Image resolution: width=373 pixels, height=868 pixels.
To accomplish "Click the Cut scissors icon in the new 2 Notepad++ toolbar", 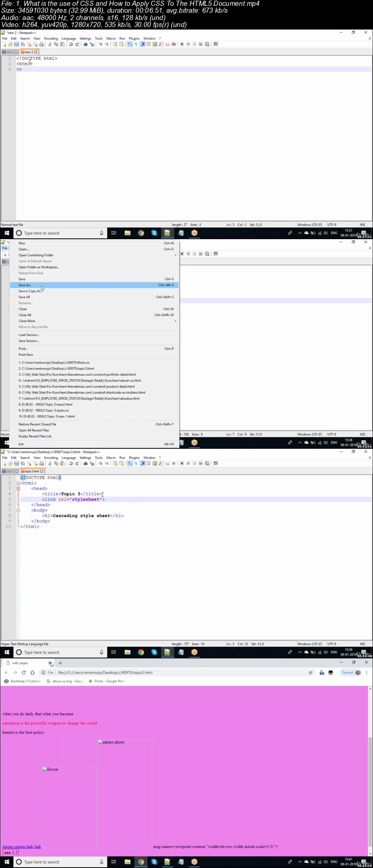I will 50,44.
